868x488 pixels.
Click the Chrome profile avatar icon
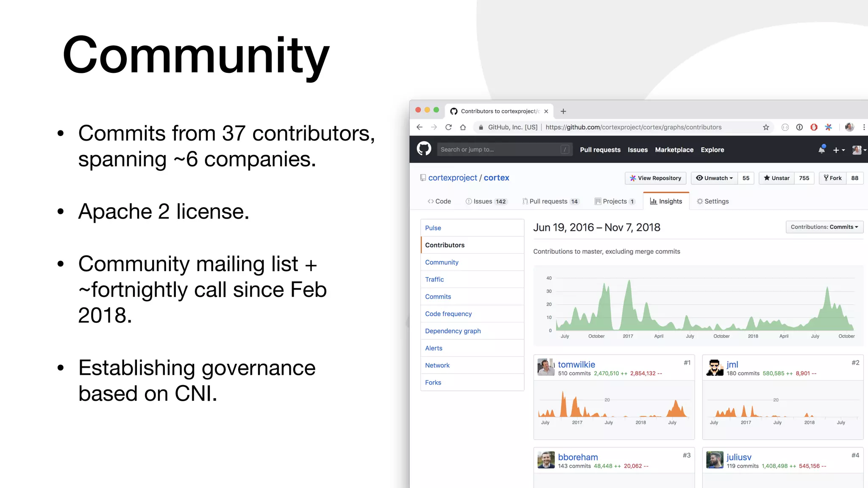click(849, 127)
